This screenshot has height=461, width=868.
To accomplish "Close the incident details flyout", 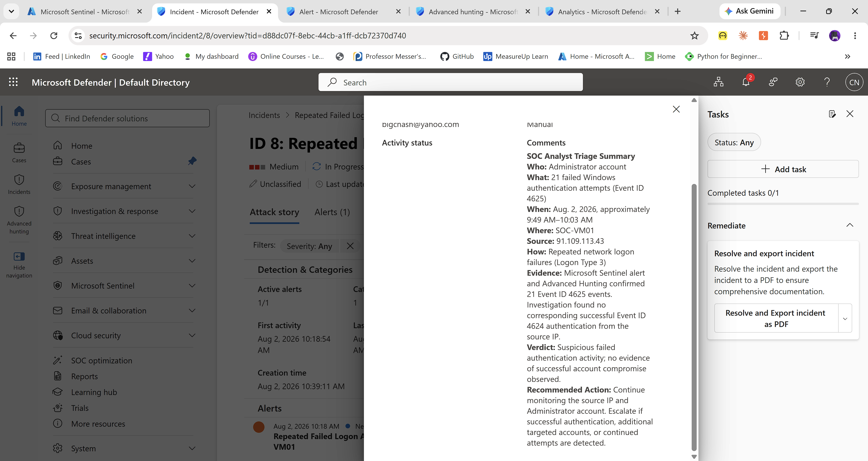I will click(x=676, y=109).
